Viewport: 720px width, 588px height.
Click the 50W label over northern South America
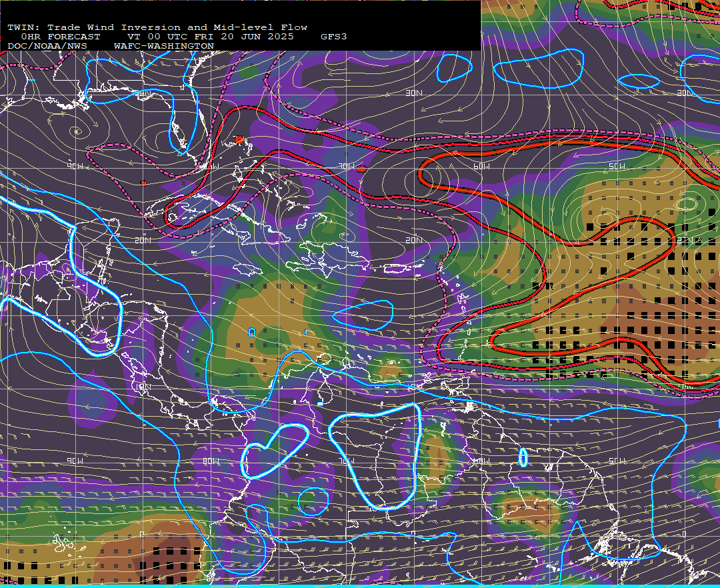[x=617, y=461]
